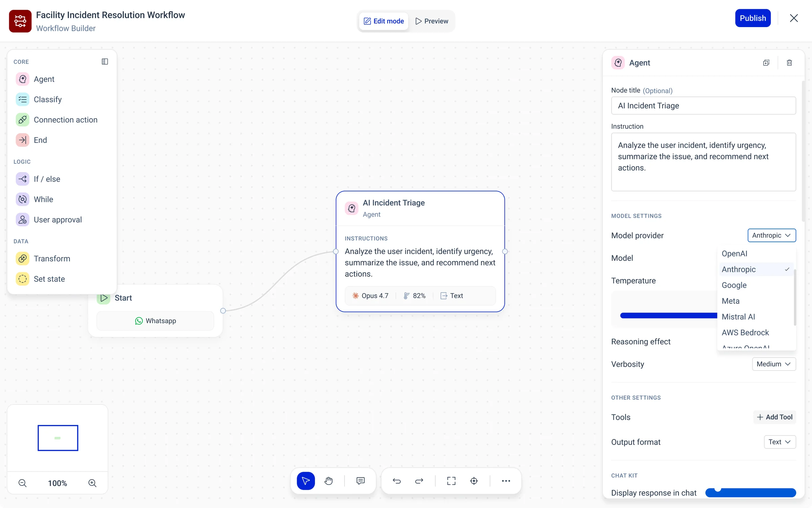
Task: Undo the last canvas action
Action: [397, 481]
